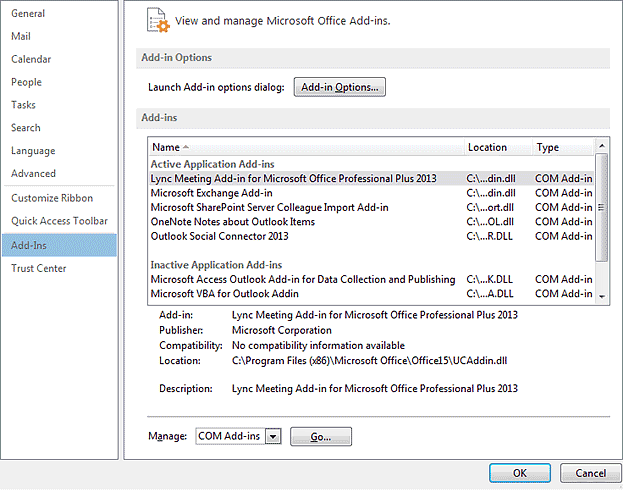The image size is (623, 492).
Task: Click the C:\...A.DLL location cell
Action: (x=490, y=294)
